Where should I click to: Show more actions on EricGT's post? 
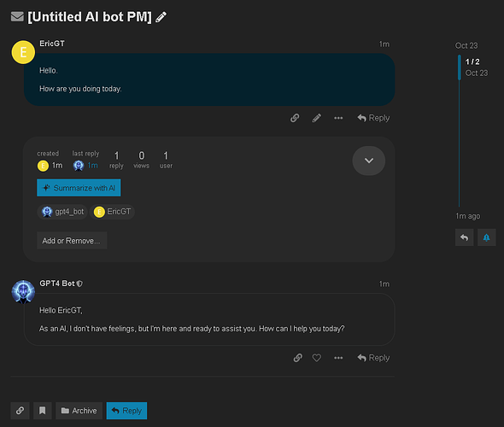[x=338, y=118]
